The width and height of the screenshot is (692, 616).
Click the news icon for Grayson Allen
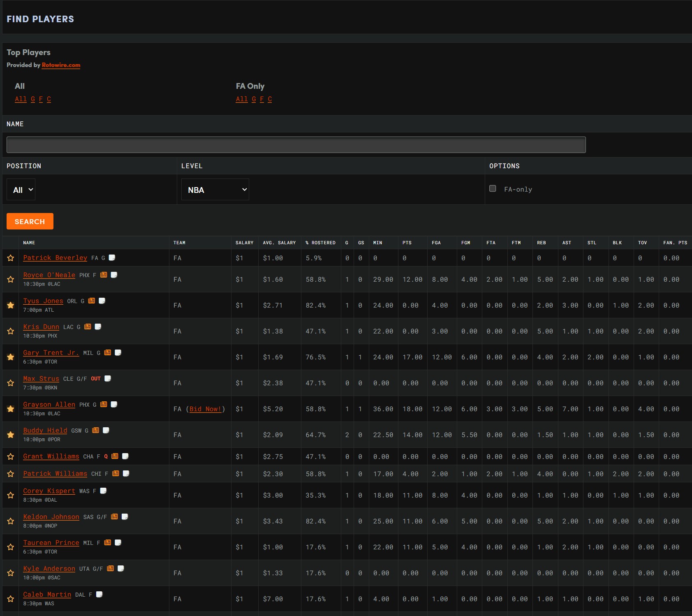click(x=104, y=404)
